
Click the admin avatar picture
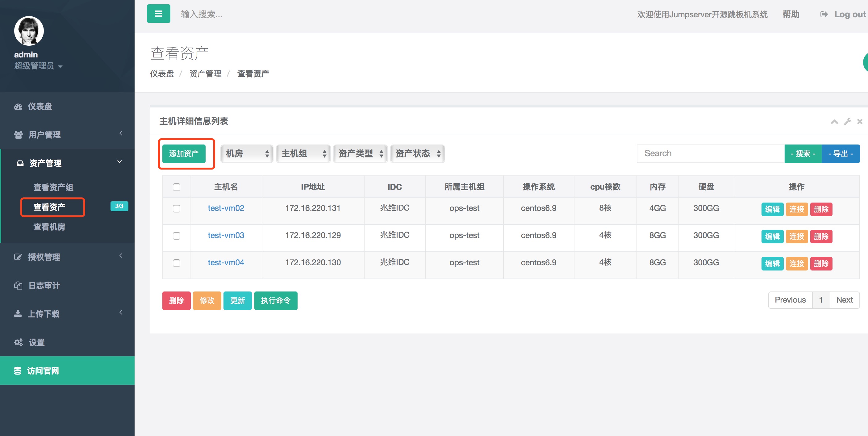click(29, 31)
